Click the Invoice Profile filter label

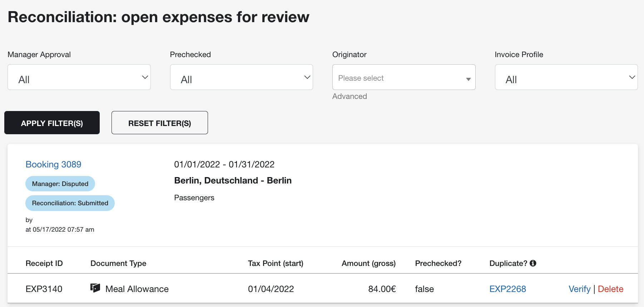[519, 55]
